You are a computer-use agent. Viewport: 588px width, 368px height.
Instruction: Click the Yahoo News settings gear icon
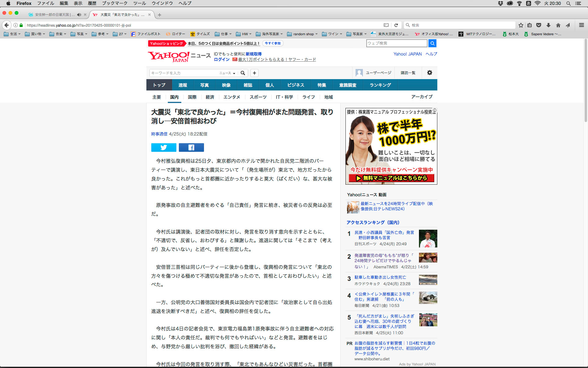tap(429, 73)
